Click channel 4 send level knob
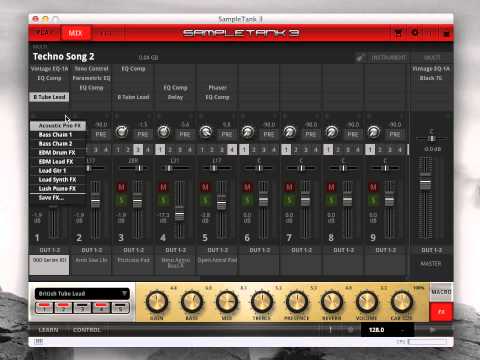Image resolution: width=480 pixels, height=360 pixels. [x=164, y=132]
